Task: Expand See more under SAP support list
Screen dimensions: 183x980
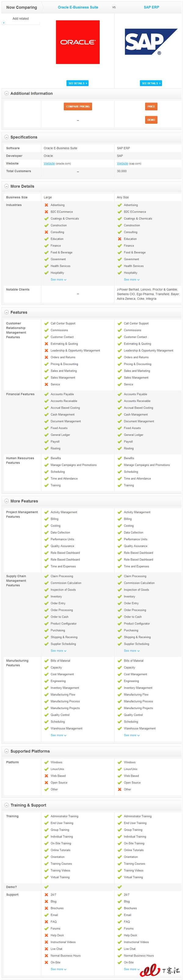Action: (132, 969)
